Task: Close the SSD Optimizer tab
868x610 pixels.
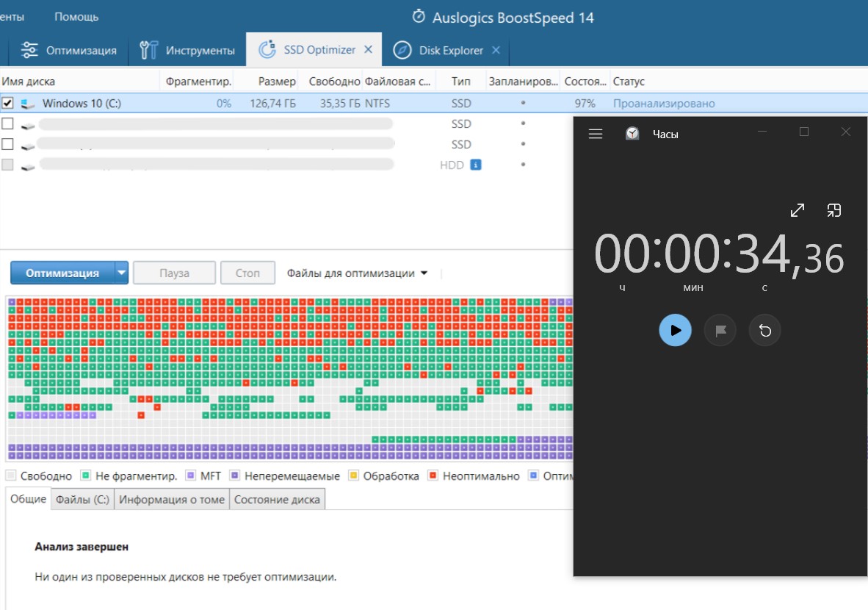Action: pyautogui.click(x=368, y=49)
